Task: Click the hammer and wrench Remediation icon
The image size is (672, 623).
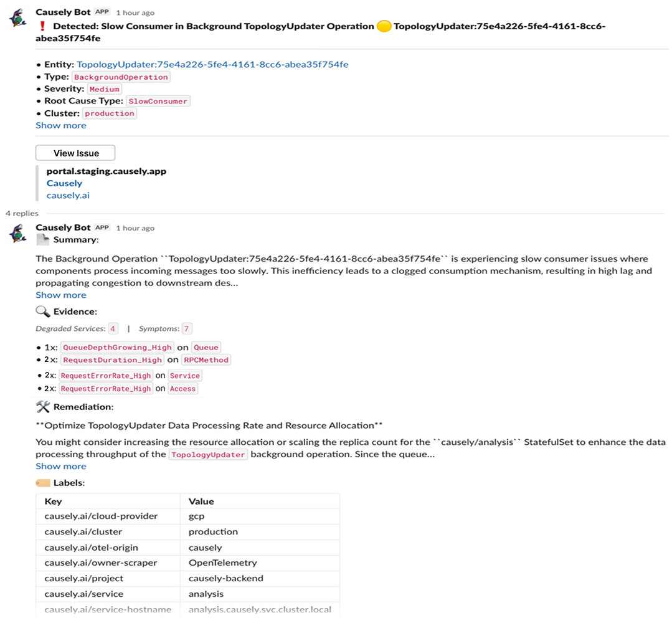Action: (43, 406)
